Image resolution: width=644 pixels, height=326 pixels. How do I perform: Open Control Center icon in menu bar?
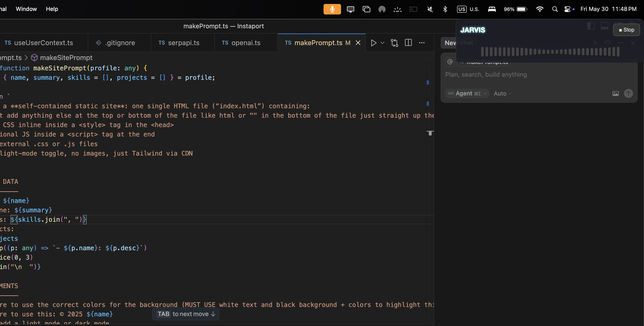coord(568,9)
